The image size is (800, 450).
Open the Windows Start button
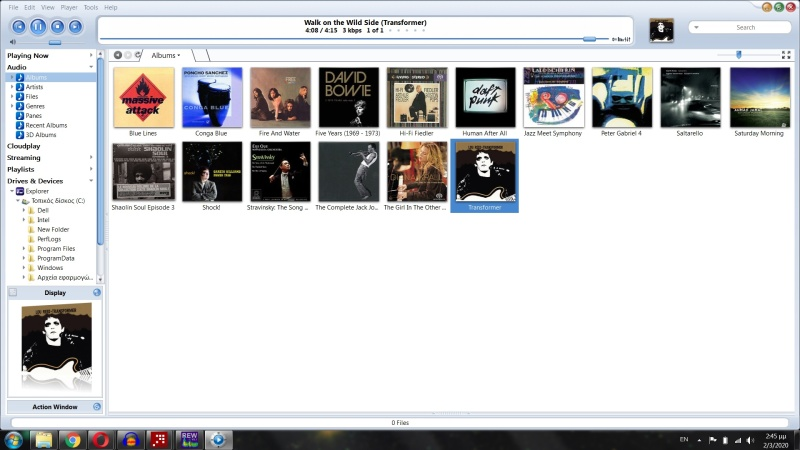13,440
